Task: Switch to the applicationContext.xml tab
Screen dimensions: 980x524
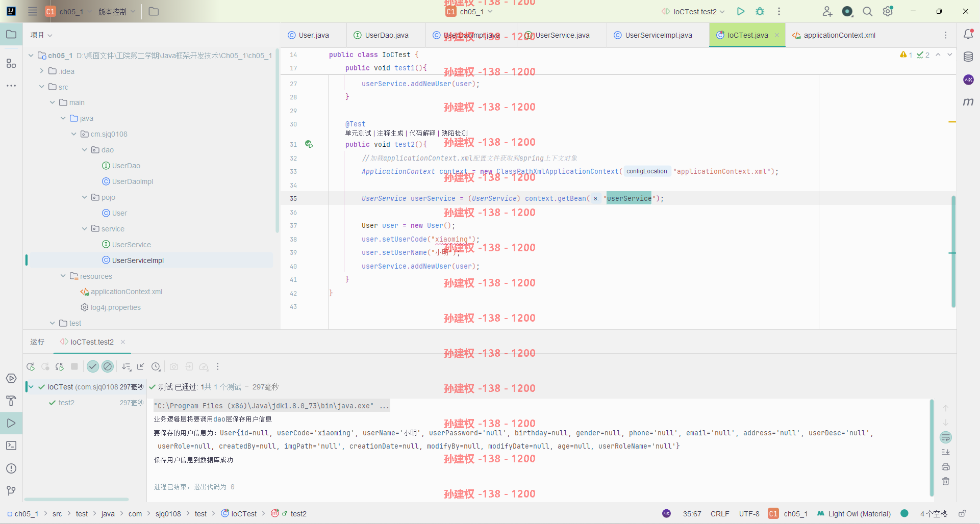Action: point(834,35)
